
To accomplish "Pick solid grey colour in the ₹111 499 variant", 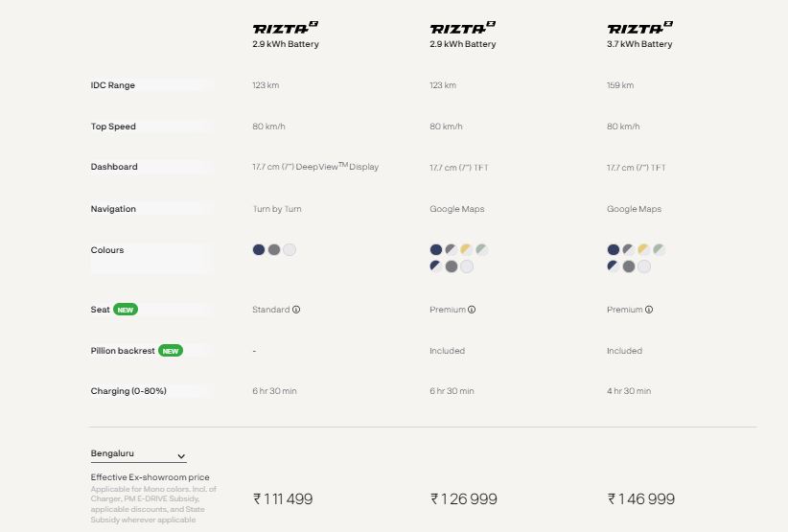I will 274,249.
